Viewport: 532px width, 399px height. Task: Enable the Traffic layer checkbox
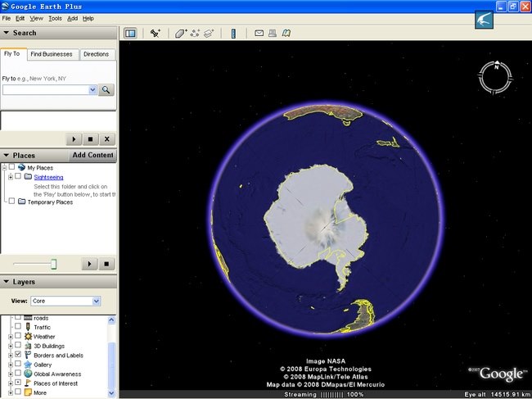click(x=18, y=326)
